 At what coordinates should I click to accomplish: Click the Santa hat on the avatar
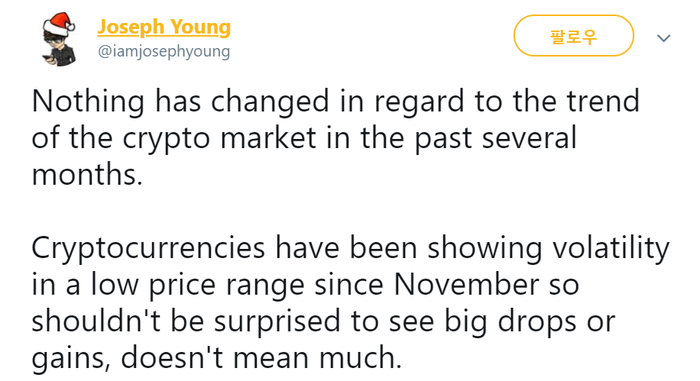coord(60,23)
